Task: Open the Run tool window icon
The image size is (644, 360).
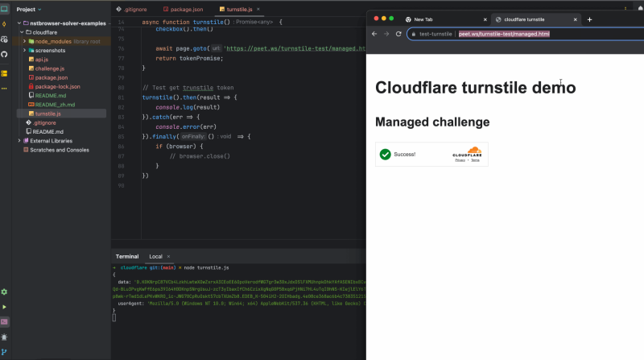Action: click(x=4, y=307)
